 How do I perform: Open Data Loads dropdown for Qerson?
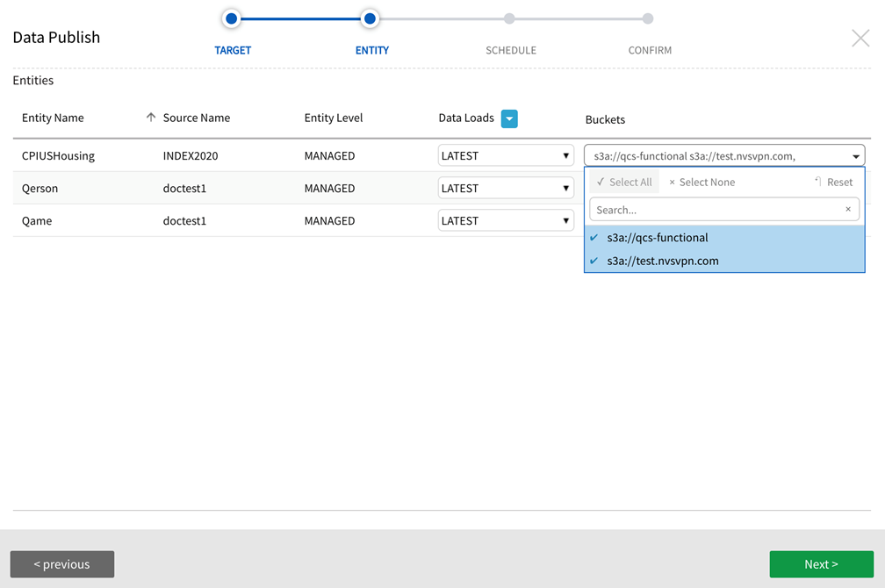(x=506, y=188)
